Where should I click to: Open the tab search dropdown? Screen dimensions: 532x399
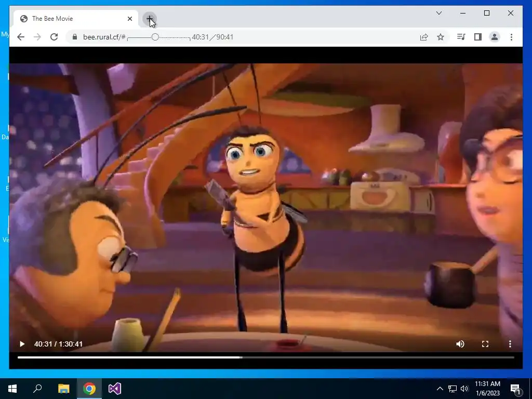438,13
